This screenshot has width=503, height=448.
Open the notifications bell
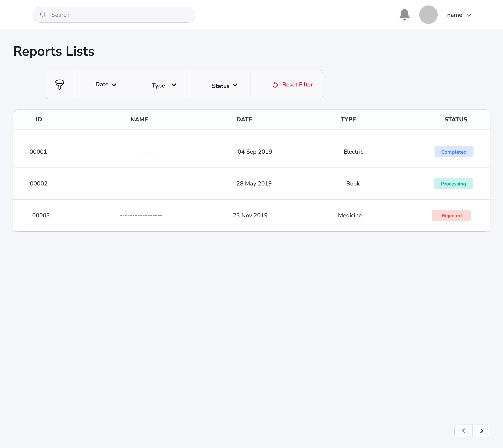404,15
